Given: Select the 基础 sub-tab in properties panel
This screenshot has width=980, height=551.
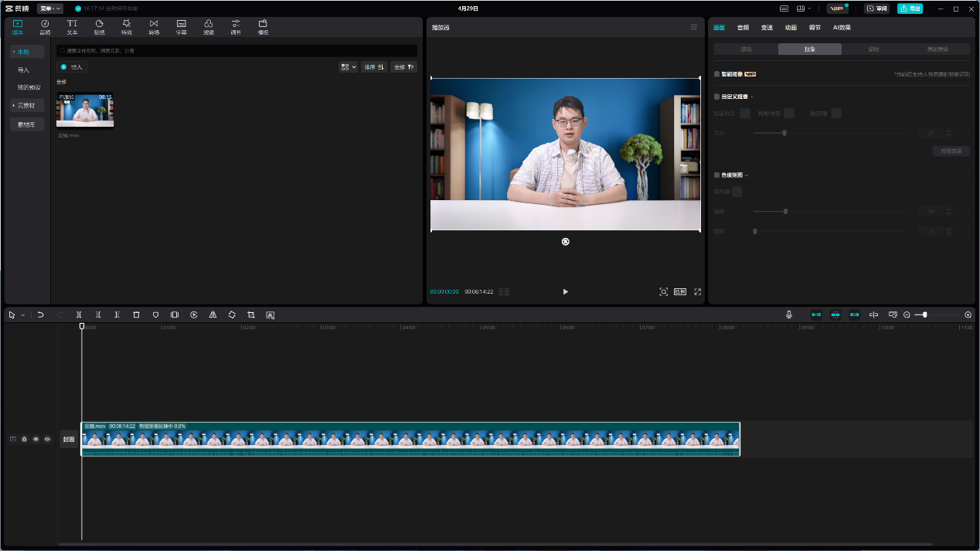Looking at the screenshot, I should point(746,49).
